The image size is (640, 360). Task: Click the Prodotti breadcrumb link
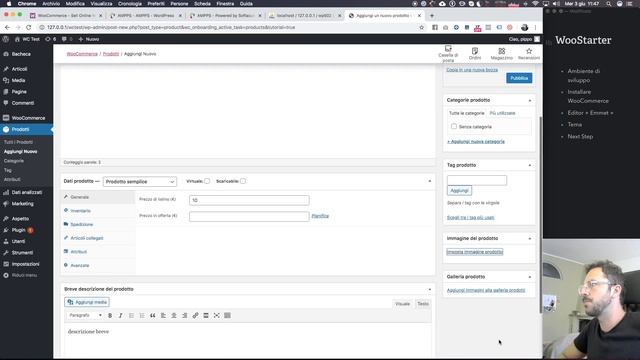click(111, 54)
